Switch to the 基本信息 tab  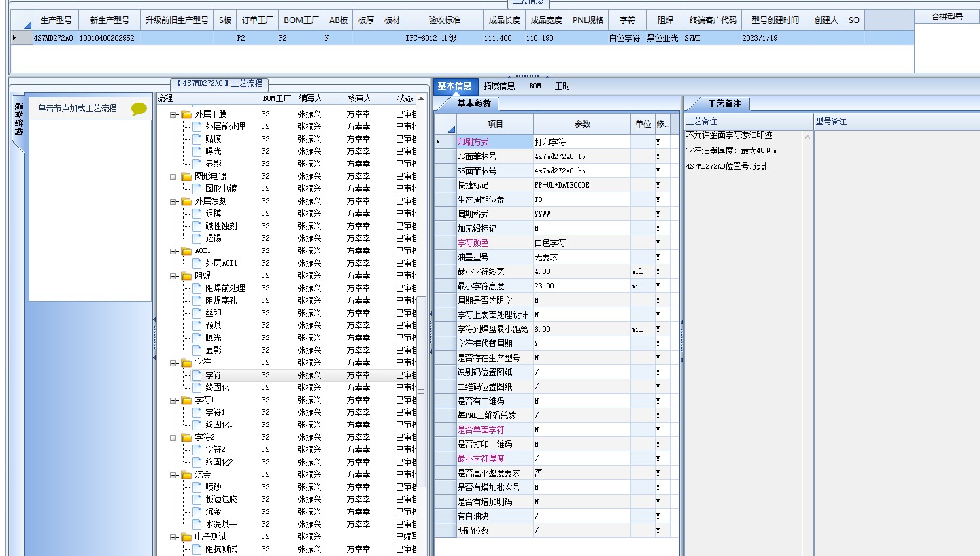point(454,86)
